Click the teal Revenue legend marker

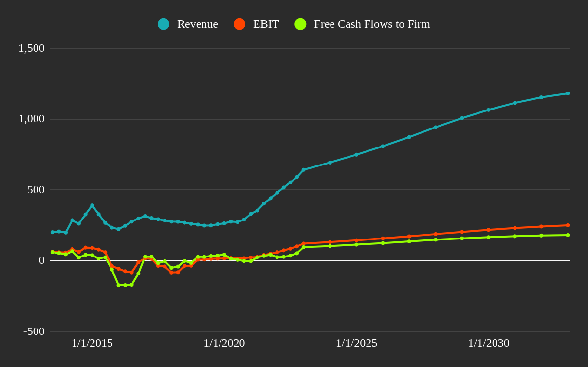163,23
